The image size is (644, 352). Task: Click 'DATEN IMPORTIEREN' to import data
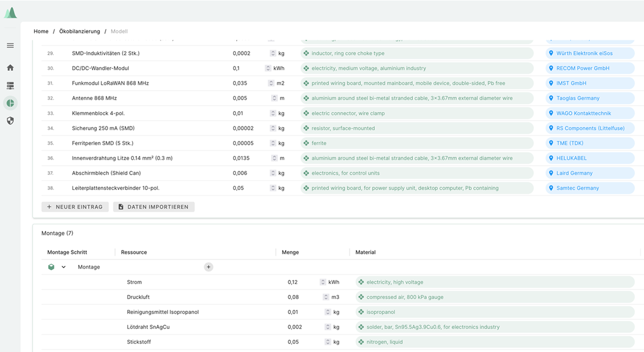click(x=154, y=207)
